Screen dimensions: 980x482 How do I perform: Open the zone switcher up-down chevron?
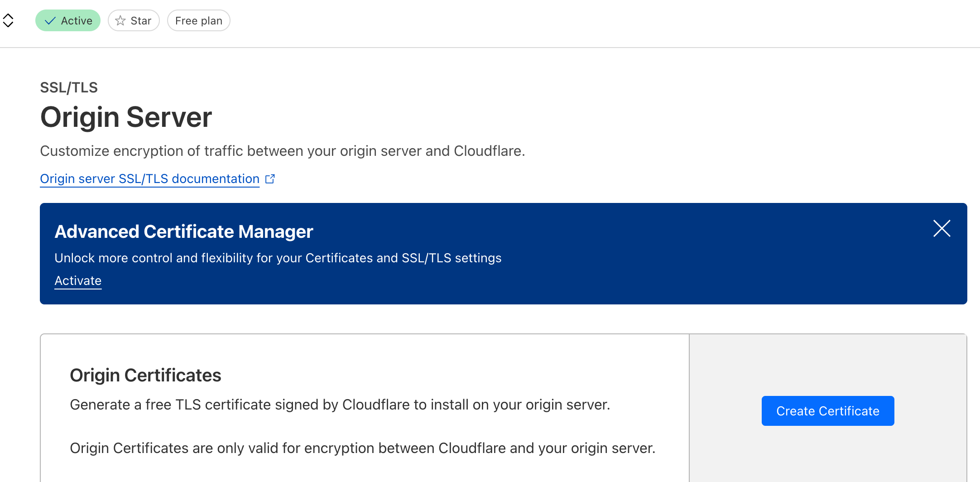(8, 20)
